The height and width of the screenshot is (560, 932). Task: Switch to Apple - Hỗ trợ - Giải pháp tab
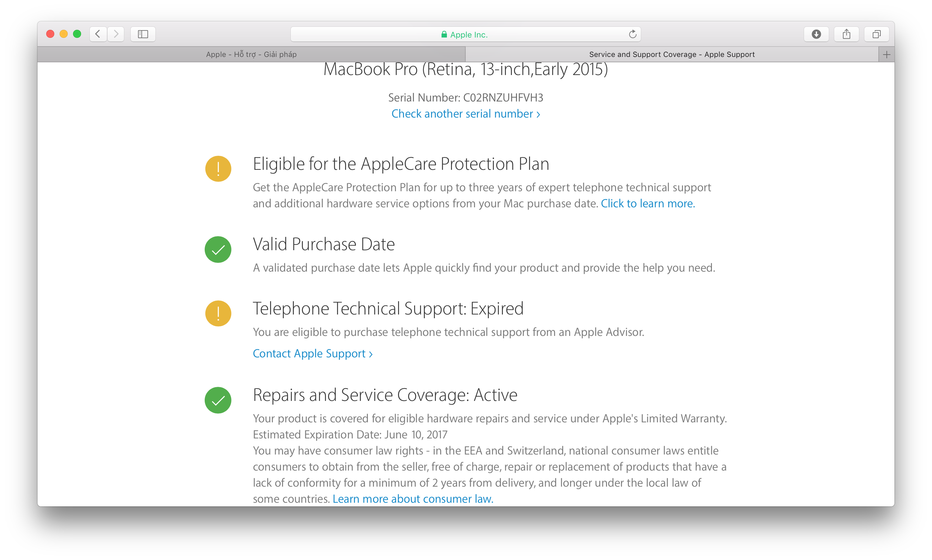[x=251, y=54]
